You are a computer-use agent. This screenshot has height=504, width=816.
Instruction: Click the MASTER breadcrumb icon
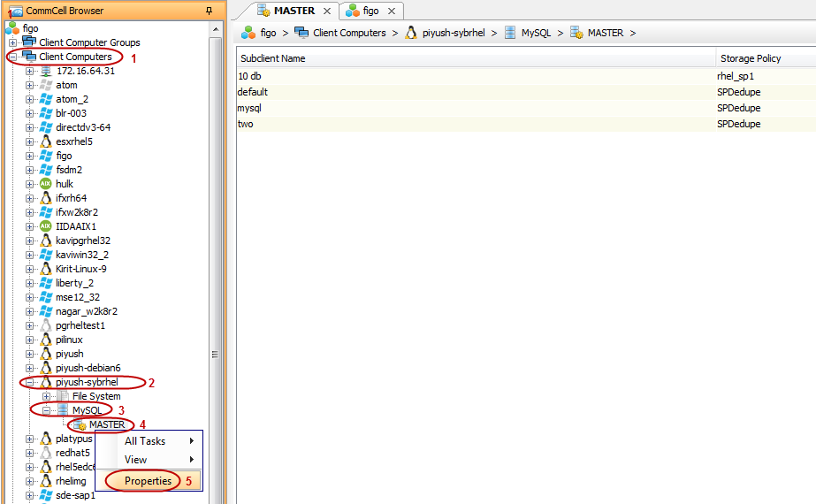click(x=576, y=33)
